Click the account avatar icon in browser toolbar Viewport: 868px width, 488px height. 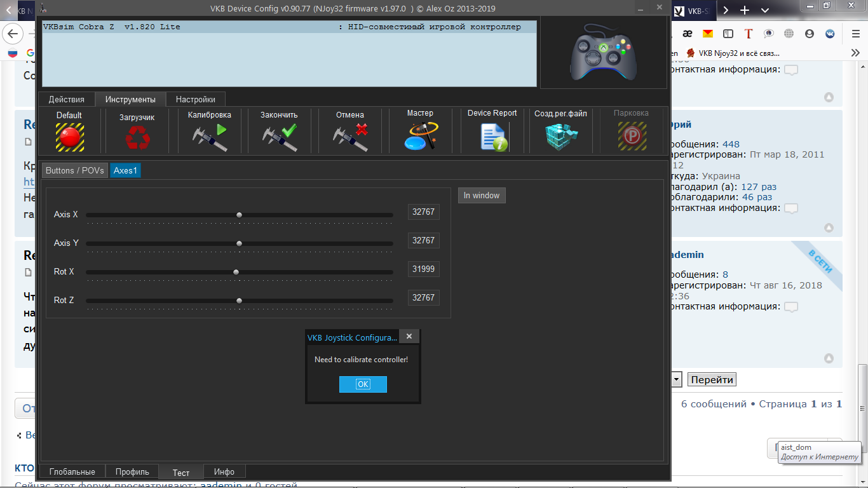pos(810,34)
